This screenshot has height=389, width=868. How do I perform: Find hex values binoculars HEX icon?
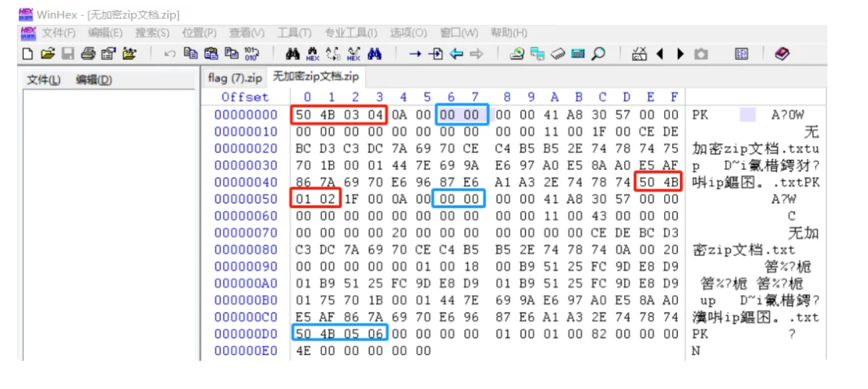click(x=313, y=54)
